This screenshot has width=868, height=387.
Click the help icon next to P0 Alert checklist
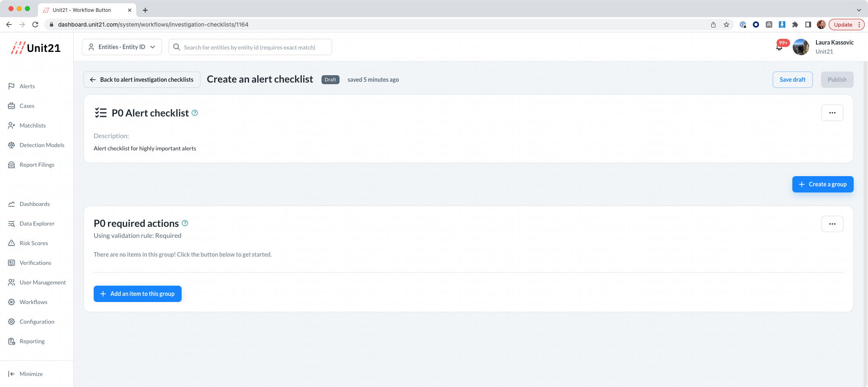coord(195,113)
